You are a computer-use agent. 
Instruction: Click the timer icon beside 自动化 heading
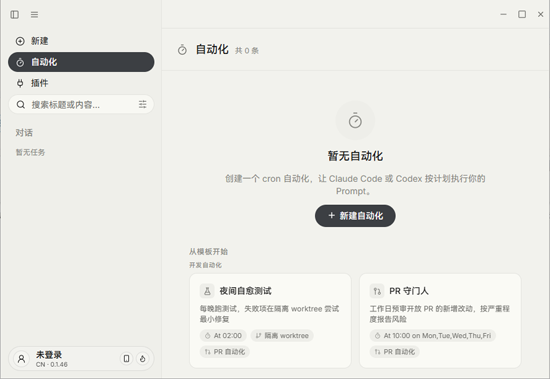[182, 50]
